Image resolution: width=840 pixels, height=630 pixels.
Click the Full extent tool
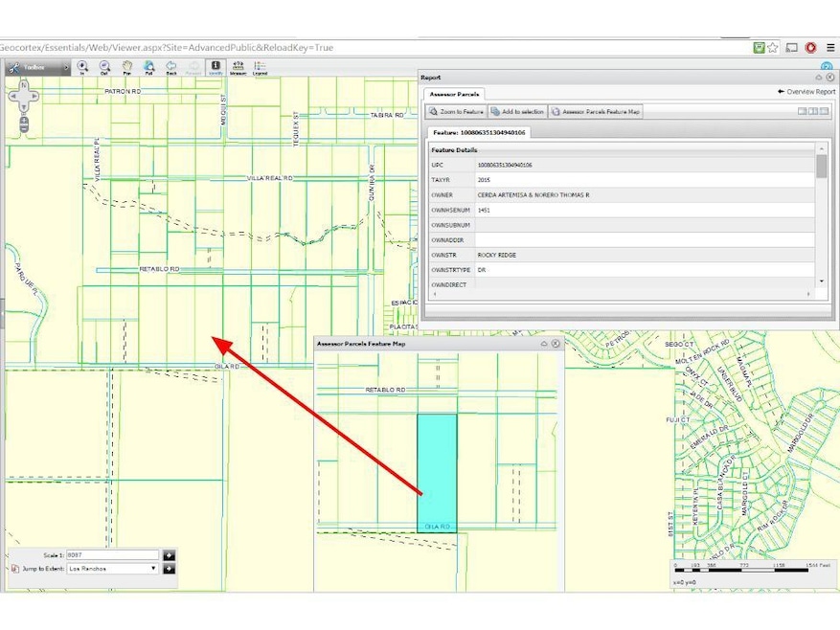tap(148, 67)
